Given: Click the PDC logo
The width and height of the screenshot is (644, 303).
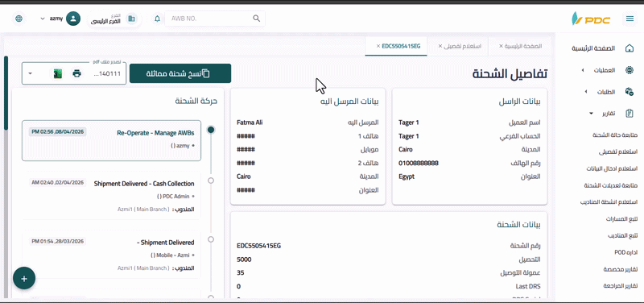Looking at the screenshot, I should (x=591, y=19).
